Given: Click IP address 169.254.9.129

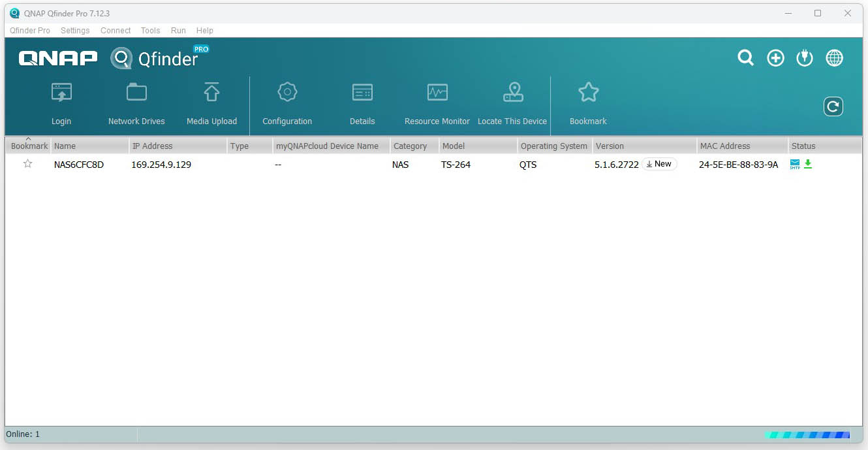Looking at the screenshot, I should pos(161,165).
